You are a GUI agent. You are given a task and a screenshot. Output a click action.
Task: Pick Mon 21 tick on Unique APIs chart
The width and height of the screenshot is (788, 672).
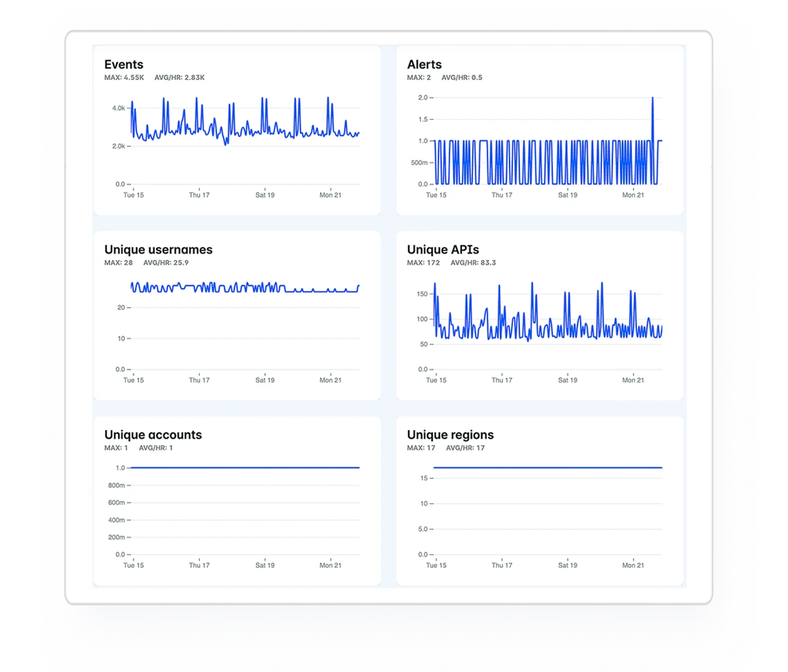633,381
